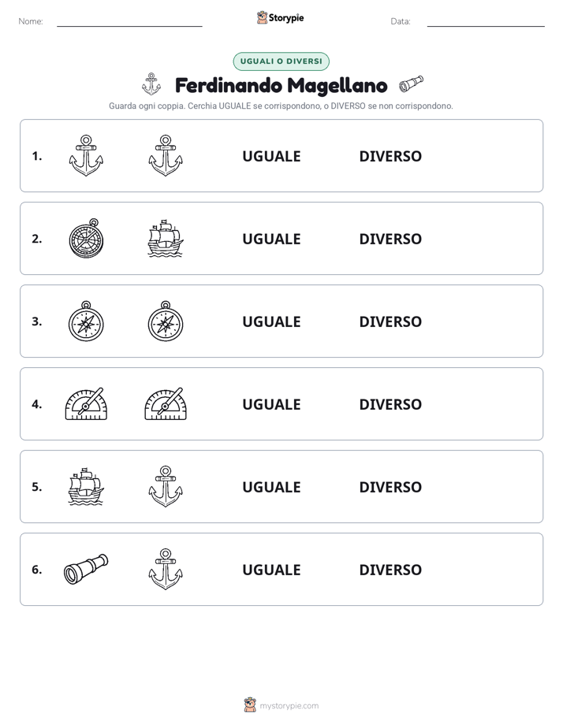
Task: Click the anchor icon in row 6
Action: coord(166,569)
